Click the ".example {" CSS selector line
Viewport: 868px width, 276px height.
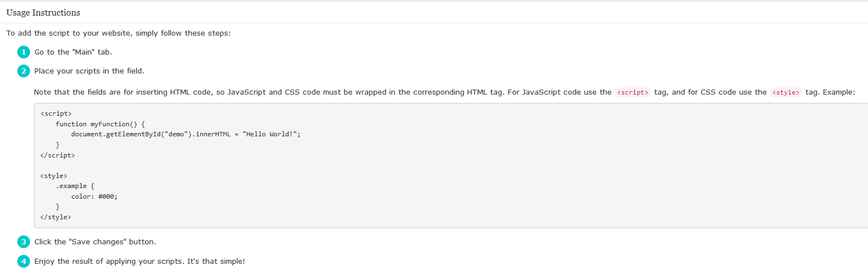[x=75, y=186]
